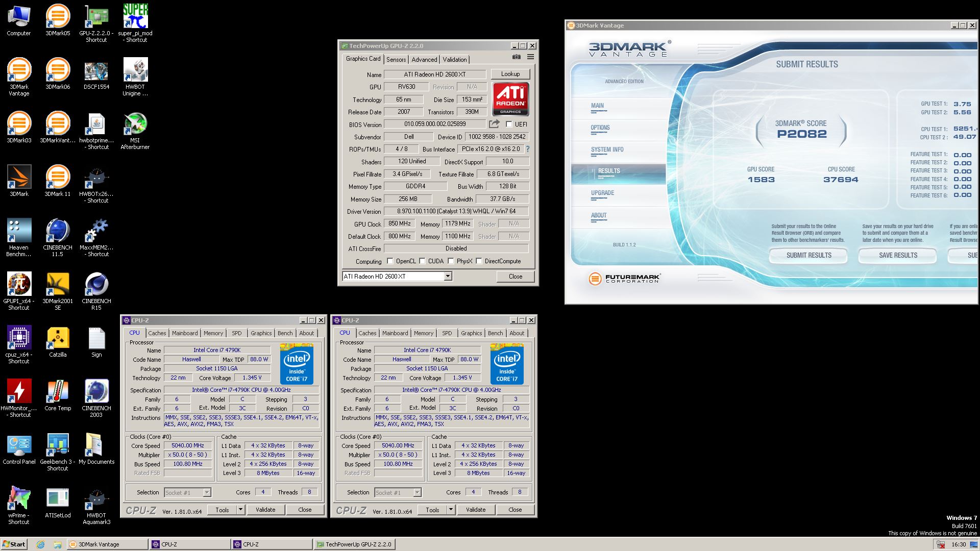Open CINEBENCH 11.5 desktop icon
Image resolution: width=980 pixels, height=551 pixels.
(x=58, y=238)
